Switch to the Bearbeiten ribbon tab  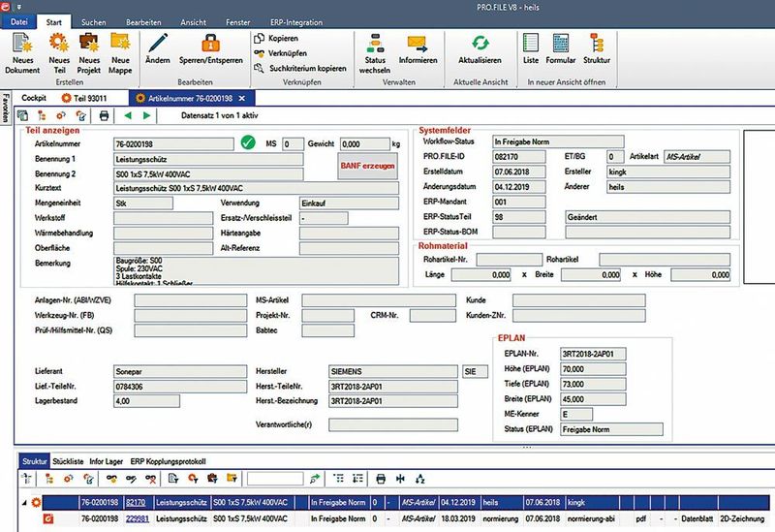pyautogui.click(x=143, y=22)
